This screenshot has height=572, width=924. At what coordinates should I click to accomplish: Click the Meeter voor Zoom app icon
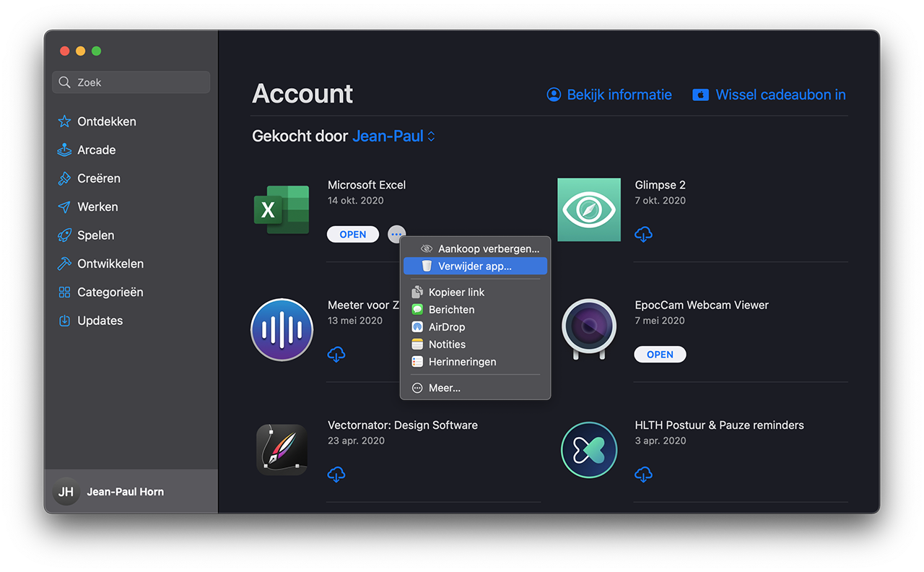[282, 329]
